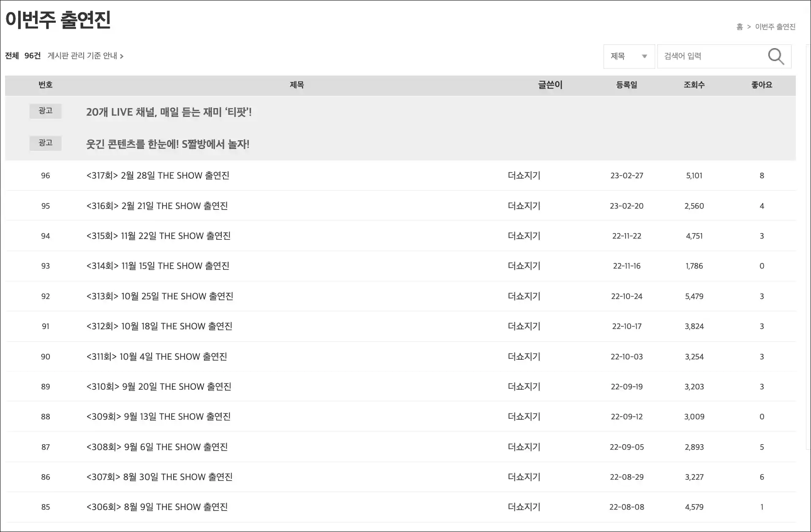Viewport: 811px width, 532px height.
Task: Open 게시판 관리 기준 안내 link
Action: (x=85, y=56)
